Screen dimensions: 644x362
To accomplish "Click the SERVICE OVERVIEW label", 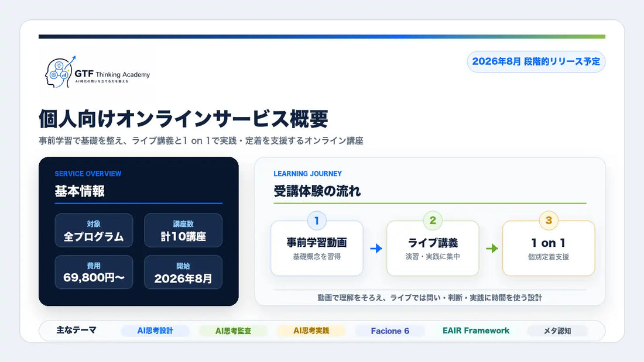I will tap(88, 174).
